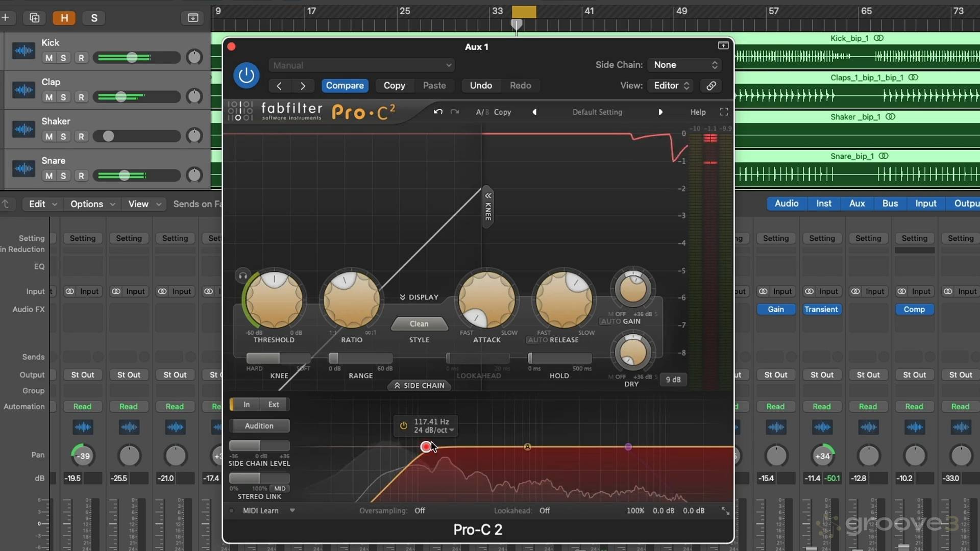Click the threshold audition headphone icon
Image resolution: width=980 pixels, height=551 pixels.
[x=243, y=276]
